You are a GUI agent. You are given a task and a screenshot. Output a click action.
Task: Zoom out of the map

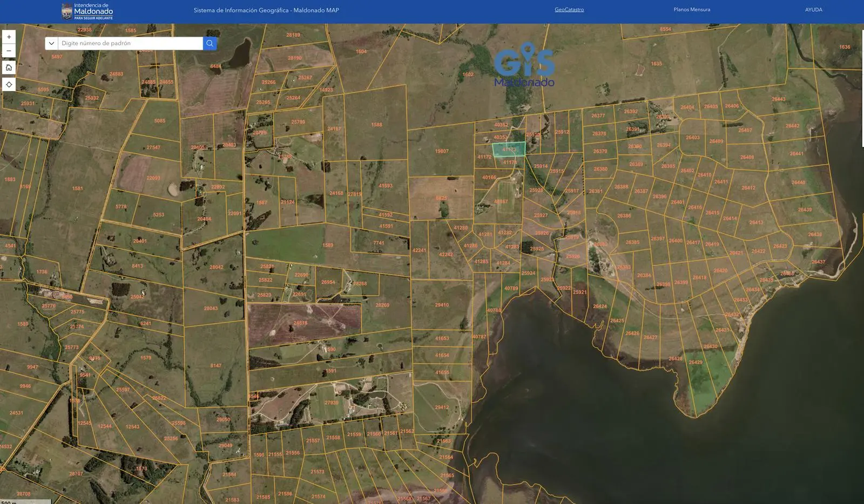(9, 51)
